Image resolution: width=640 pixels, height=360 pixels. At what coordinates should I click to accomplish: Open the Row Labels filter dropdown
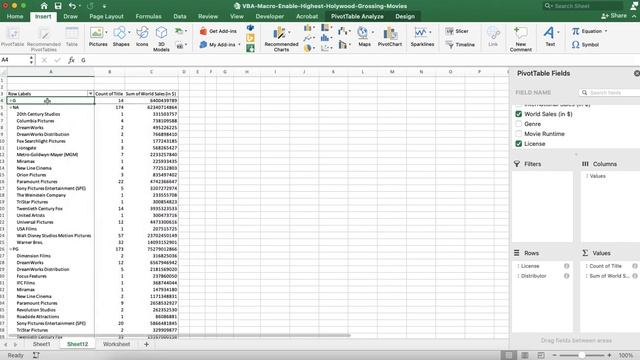90,94
